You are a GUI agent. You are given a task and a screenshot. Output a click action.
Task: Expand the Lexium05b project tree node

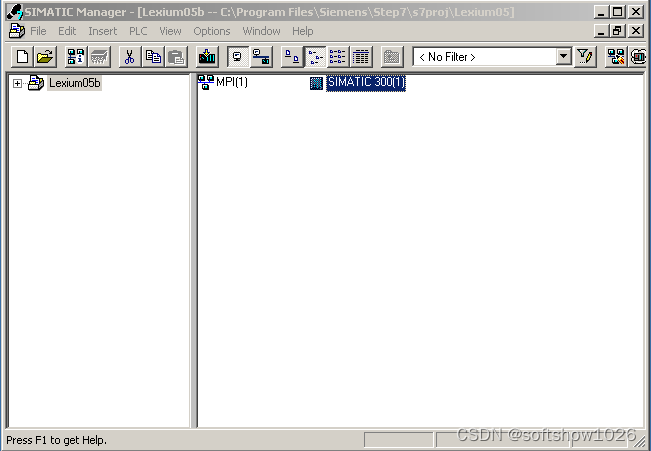click(17, 83)
